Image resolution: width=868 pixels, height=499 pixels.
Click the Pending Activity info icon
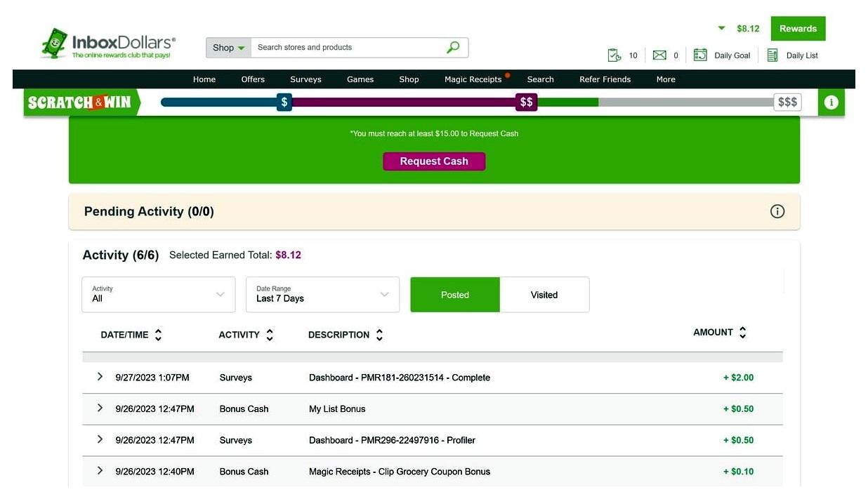pyautogui.click(x=777, y=211)
